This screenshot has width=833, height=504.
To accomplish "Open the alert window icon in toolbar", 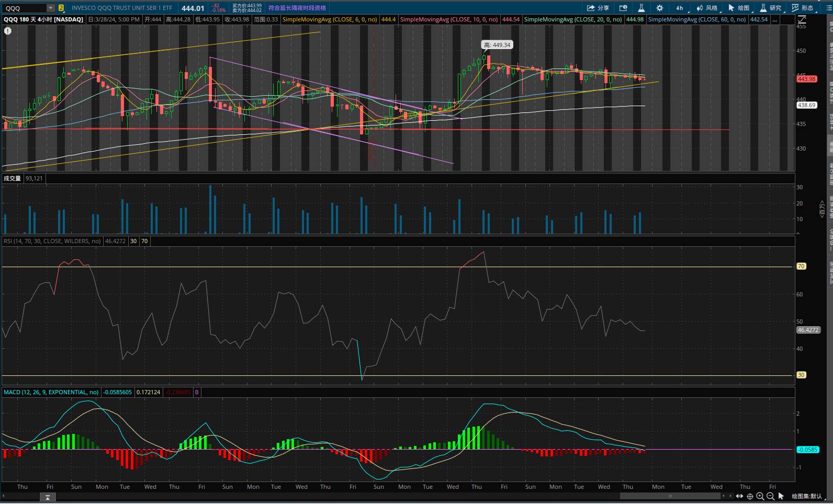I will (x=623, y=8).
